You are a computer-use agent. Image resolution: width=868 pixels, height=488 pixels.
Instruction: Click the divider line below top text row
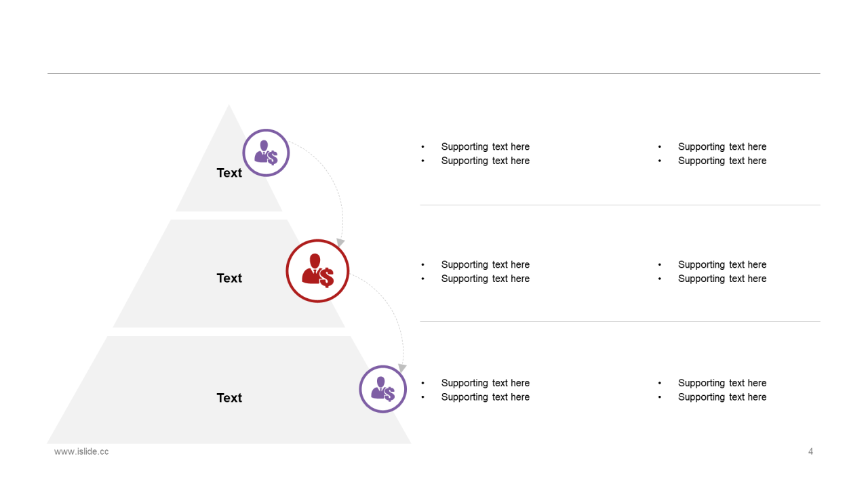(x=620, y=205)
